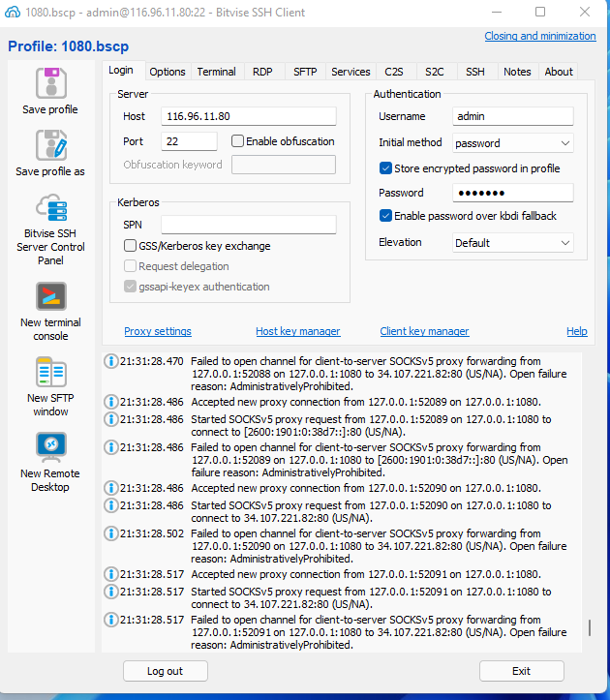Click the SPN input field
This screenshot has width=610, height=700.
click(x=248, y=225)
